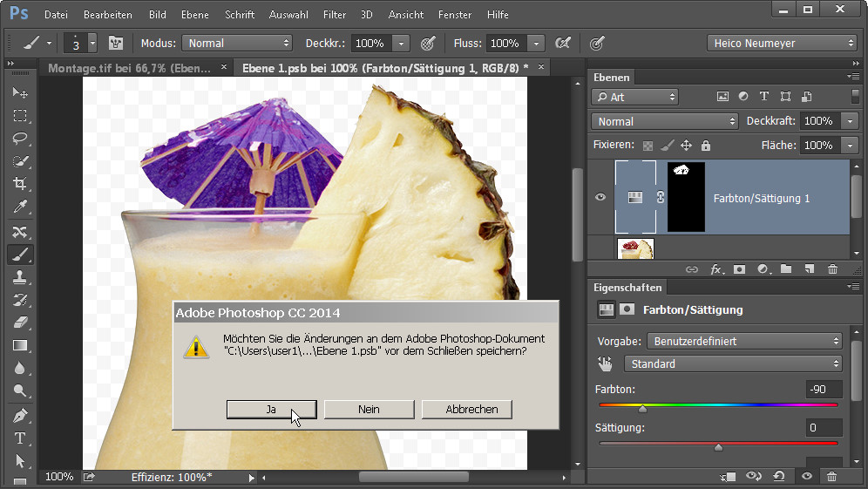Select the Blur droplet tool
The height and width of the screenshot is (489, 868).
click(20, 368)
